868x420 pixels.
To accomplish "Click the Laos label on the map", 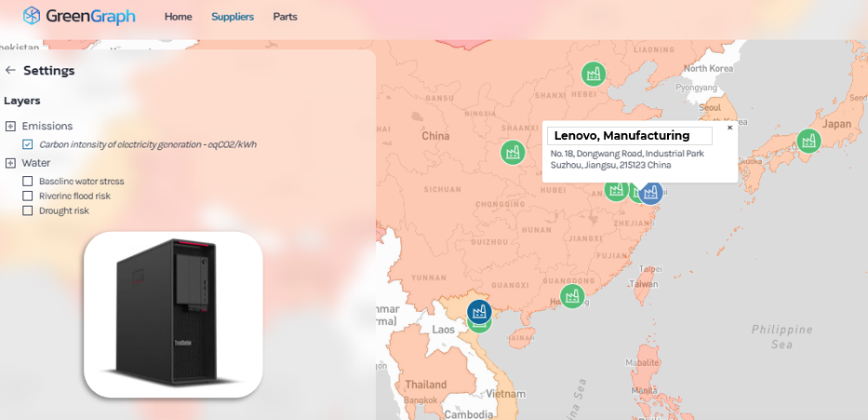I will pos(444,330).
